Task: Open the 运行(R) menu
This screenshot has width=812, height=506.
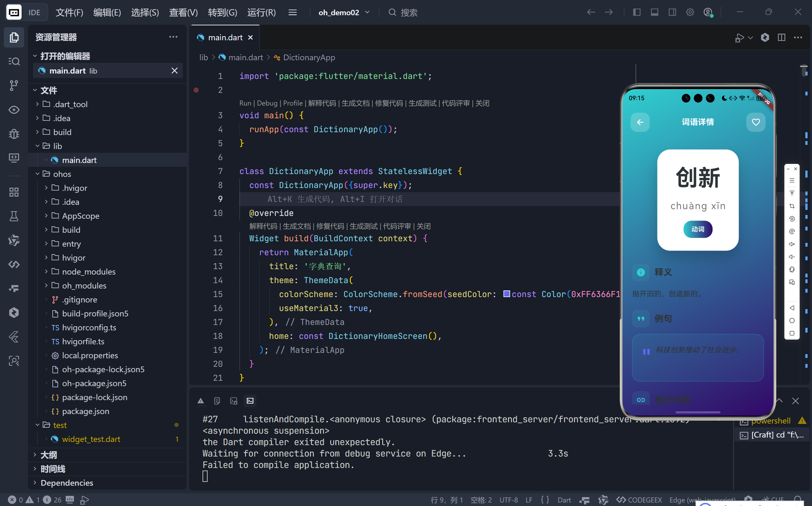Action: pos(261,12)
